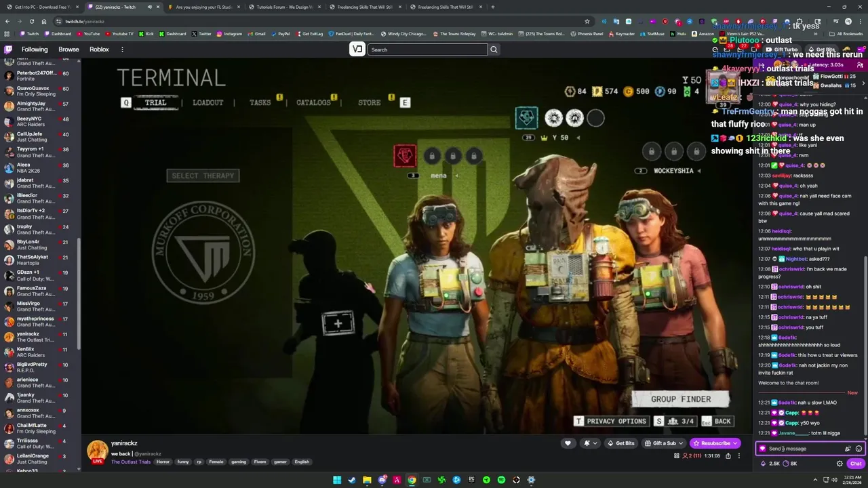
Task: Open notification bell dropdown
Action: (590, 443)
